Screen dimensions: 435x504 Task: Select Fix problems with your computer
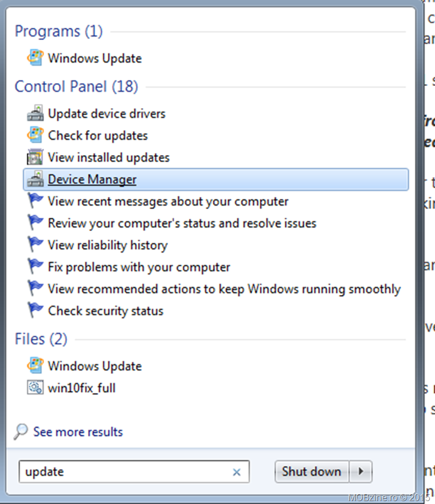click(x=139, y=267)
